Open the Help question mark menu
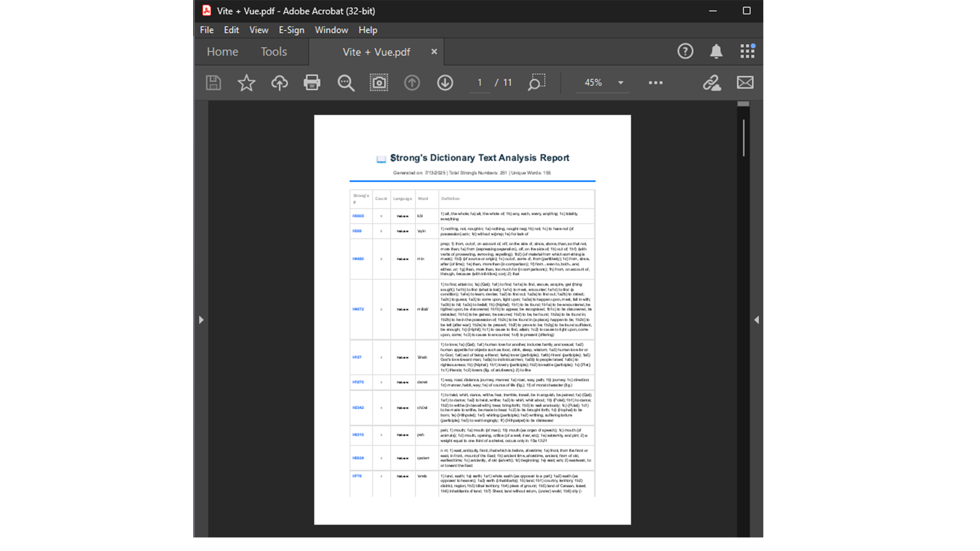Image resolution: width=980 pixels, height=551 pixels. (x=685, y=51)
